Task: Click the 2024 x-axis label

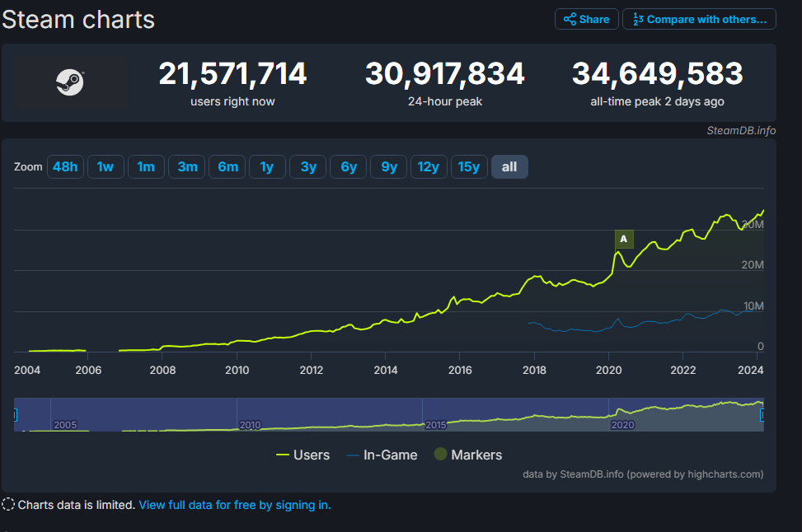Action: (750, 370)
